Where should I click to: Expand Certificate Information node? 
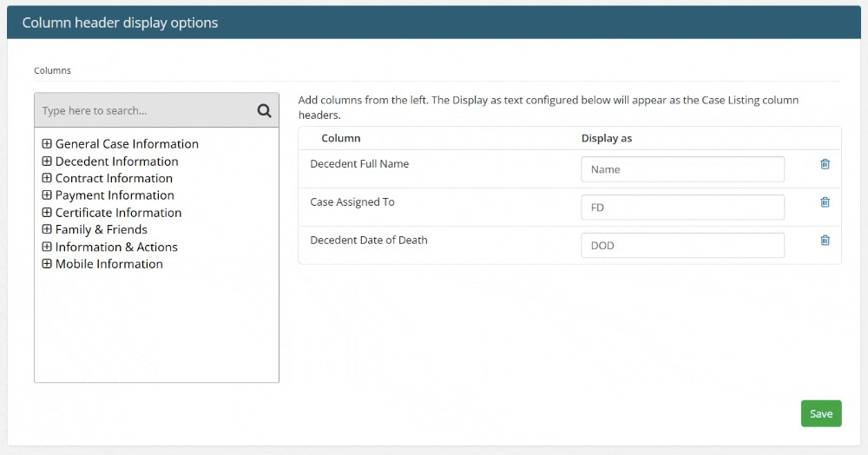pyautogui.click(x=47, y=213)
